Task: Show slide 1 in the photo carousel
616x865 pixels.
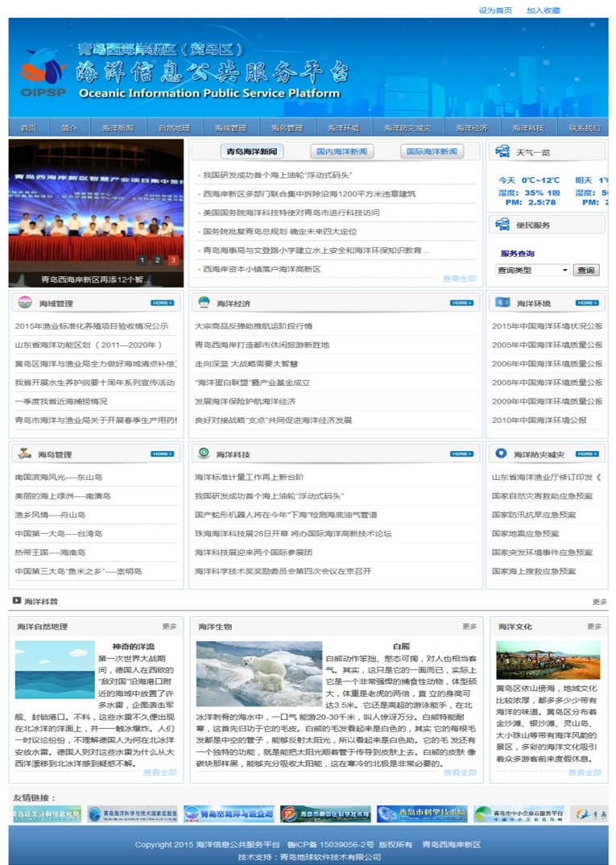Action: click(143, 260)
